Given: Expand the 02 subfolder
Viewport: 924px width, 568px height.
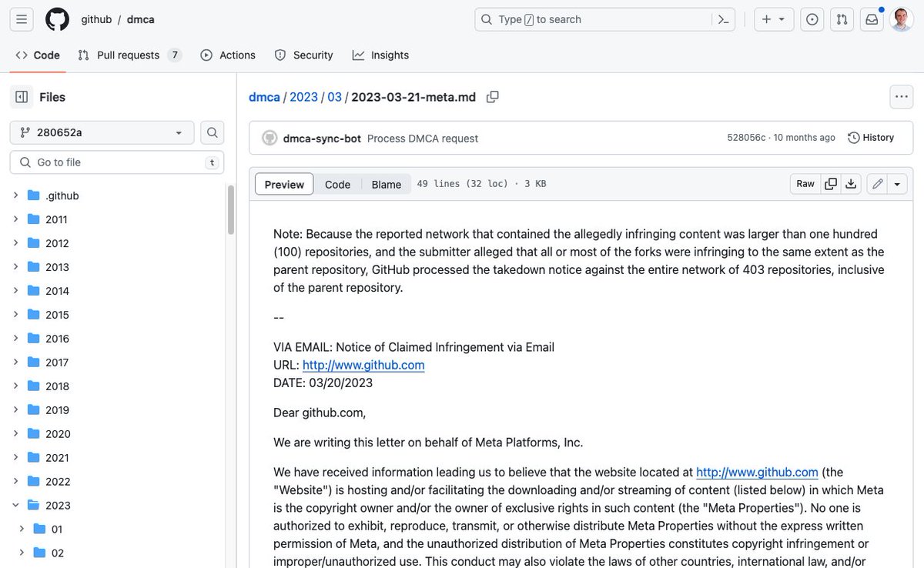Looking at the screenshot, I should tap(22, 553).
